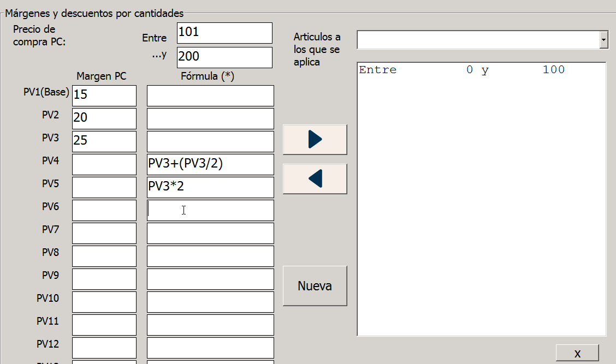616x364 pixels.
Task: Click the PV2 margin field with 20
Action: pyautogui.click(x=104, y=118)
